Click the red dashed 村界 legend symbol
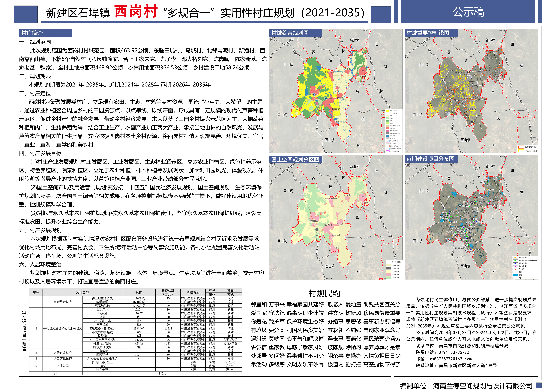The height and width of the screenshot is (392, 554). 515,278
